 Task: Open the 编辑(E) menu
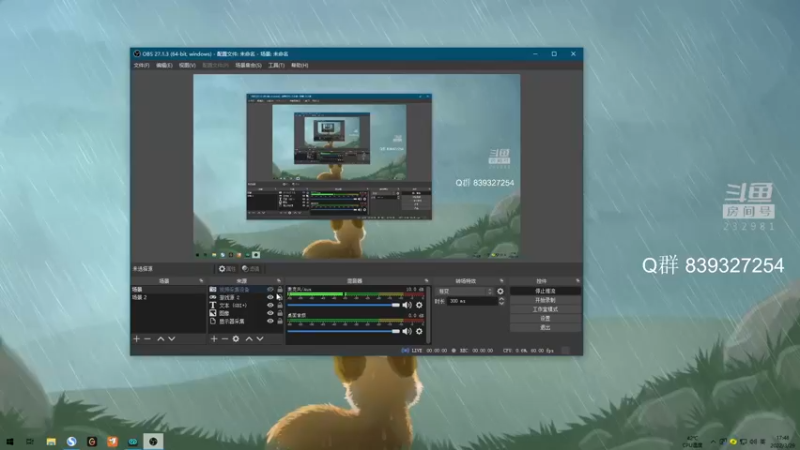point(164,65)
